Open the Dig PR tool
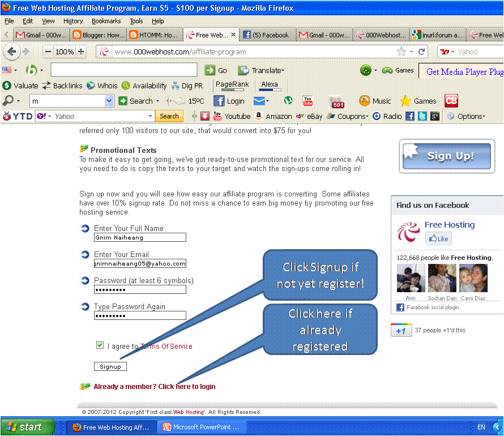The width and height of the screenshot is (504, 436). click(x=187, y=86)
